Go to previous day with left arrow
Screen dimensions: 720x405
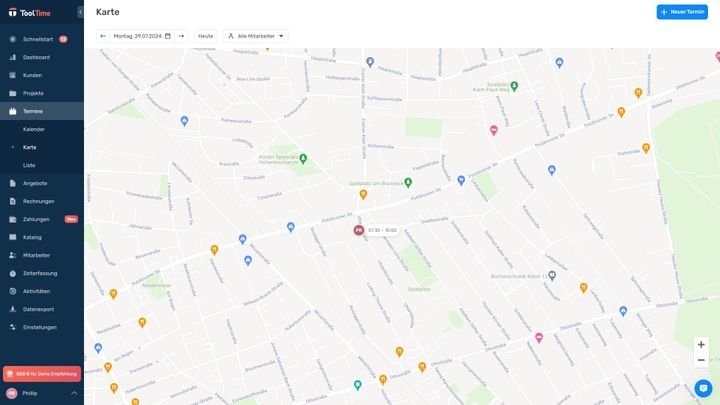[103, 36]
